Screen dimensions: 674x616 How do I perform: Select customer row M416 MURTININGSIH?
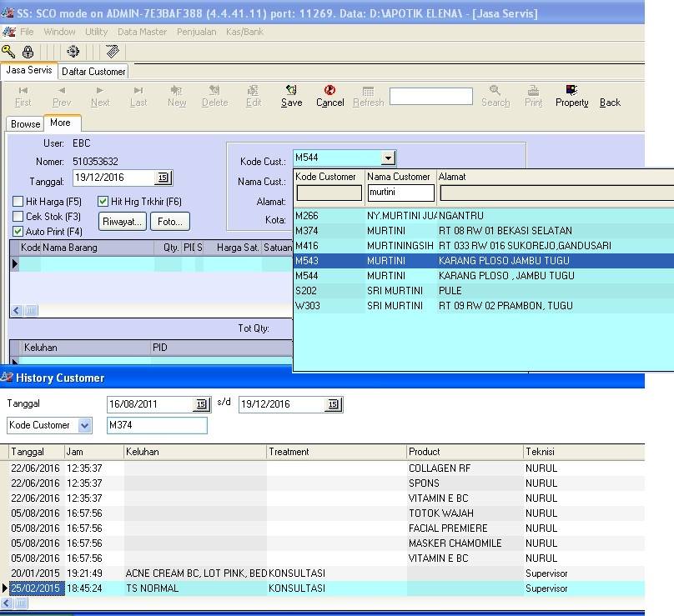pyautogui.click(x=484, y=246)
